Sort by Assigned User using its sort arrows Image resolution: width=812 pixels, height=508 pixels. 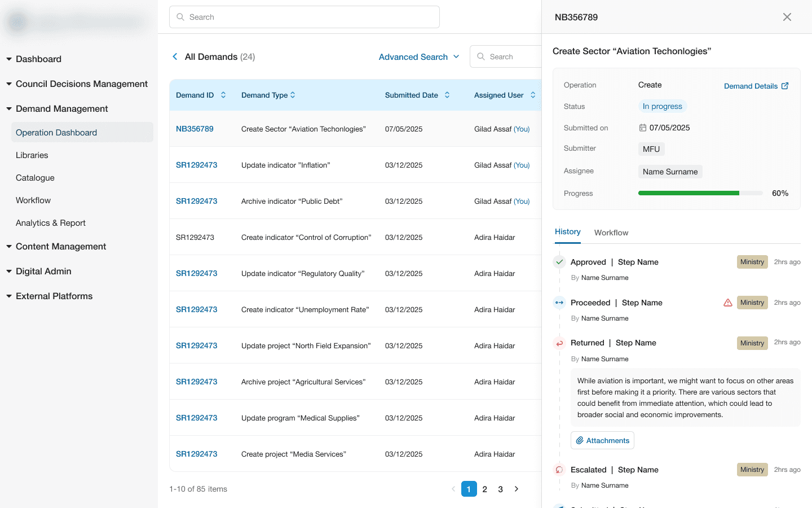tap(533, 95)
